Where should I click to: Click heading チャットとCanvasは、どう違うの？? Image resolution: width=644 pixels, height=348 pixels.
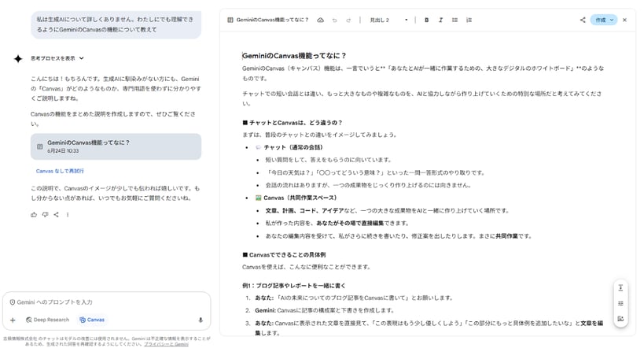pos(293,123)
